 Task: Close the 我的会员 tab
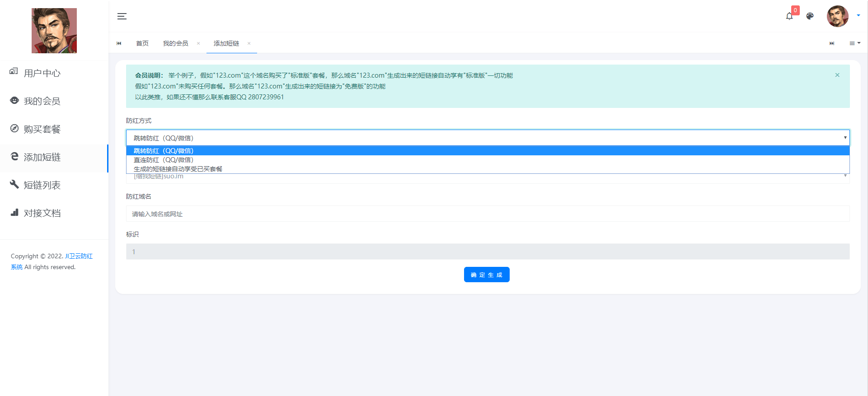pyautogui.click(x=198, y=43)
